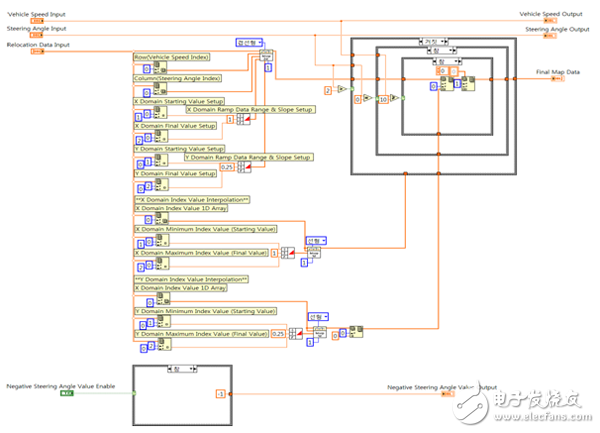Select the Y Domain Final Value Setup label
This screenshot has height=433, width=600.
coord(175,173)
